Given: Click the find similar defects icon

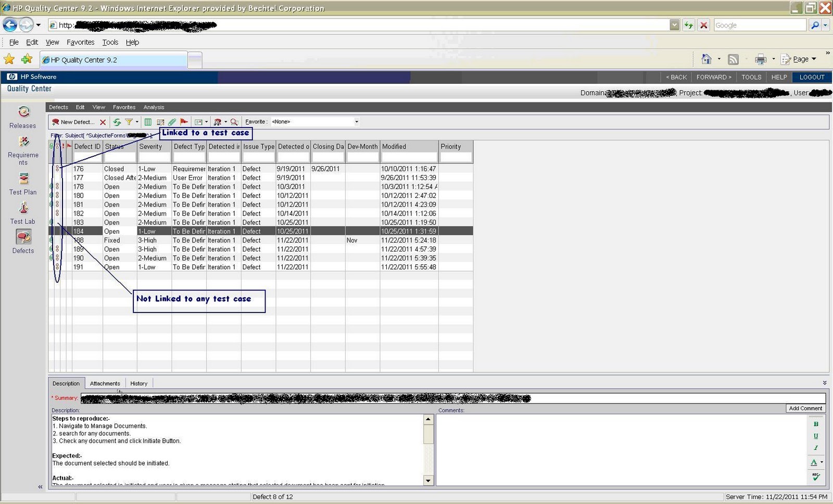Looking at the screenshot, I should [218, 122].
